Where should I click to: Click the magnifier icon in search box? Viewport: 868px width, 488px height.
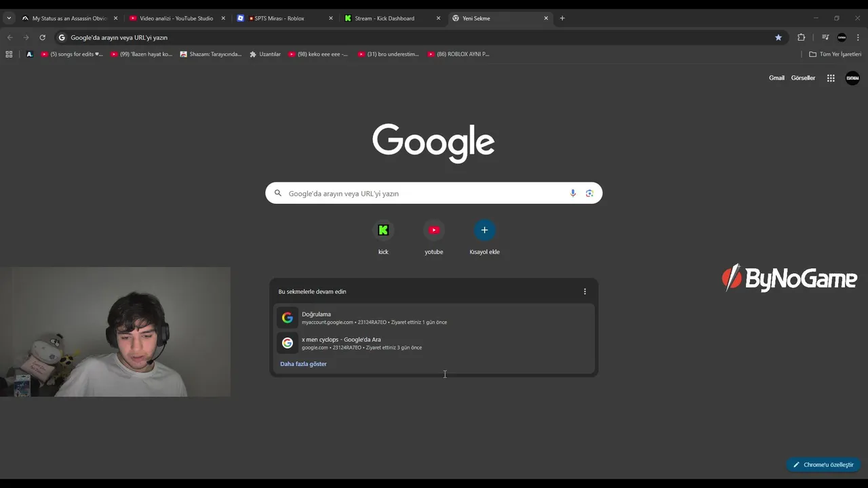(x=277, y=193)
